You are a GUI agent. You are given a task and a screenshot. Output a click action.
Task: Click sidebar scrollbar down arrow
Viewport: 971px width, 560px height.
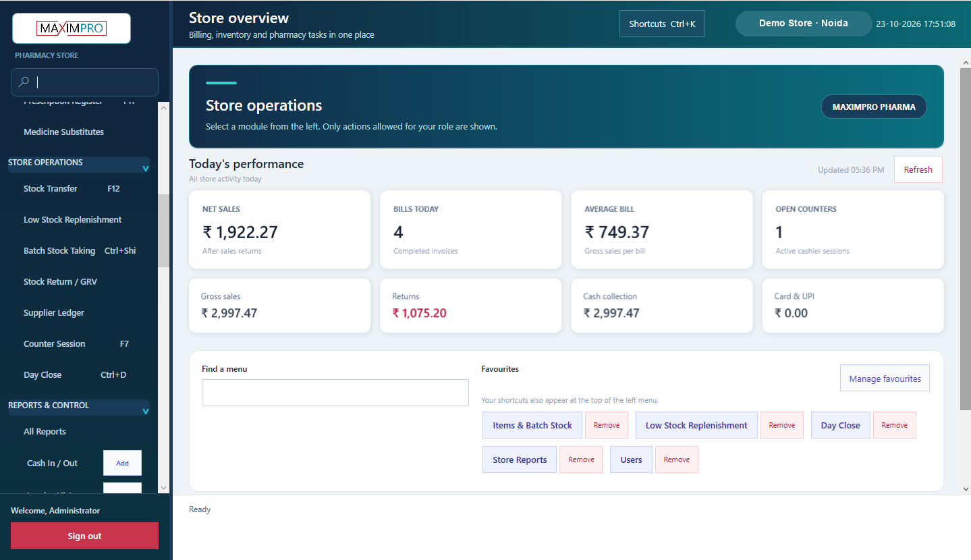pos(163,487)
